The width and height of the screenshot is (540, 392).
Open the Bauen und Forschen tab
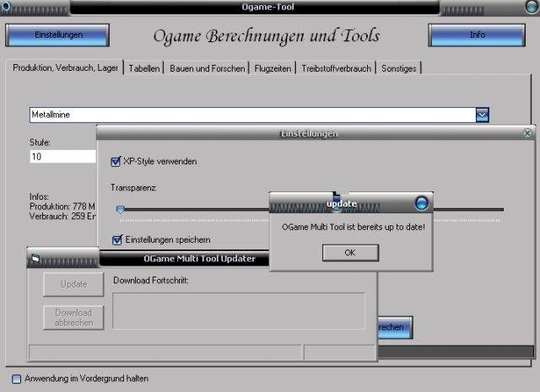(x=207, y=68)
